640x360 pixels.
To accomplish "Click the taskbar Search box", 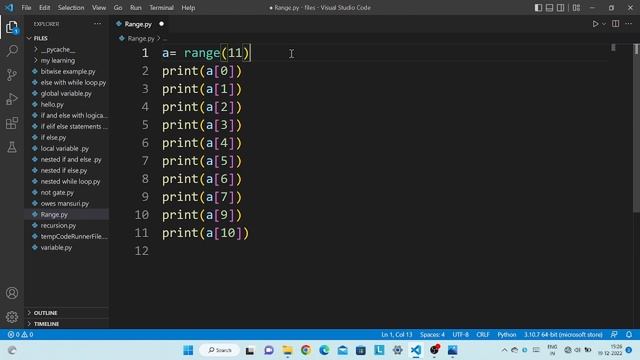I will tap(220, 350).
